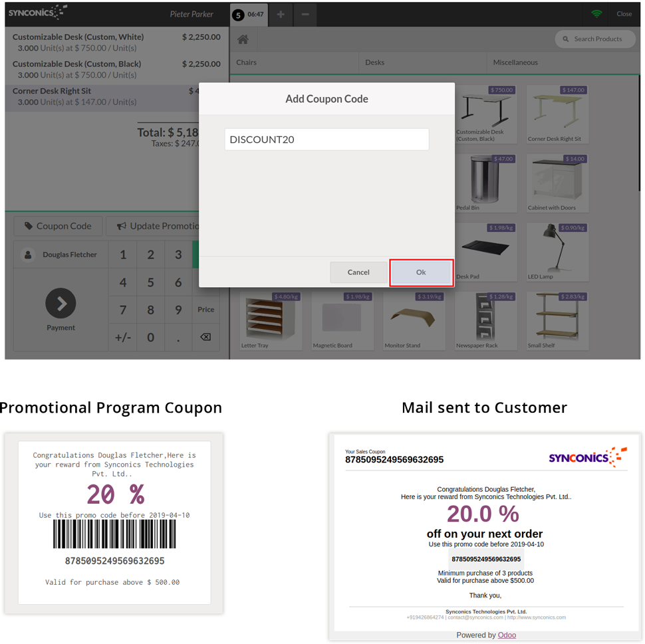Switch to the Desks category
The width and height of the screenshot is (645, 644).
tap(375, 62)
